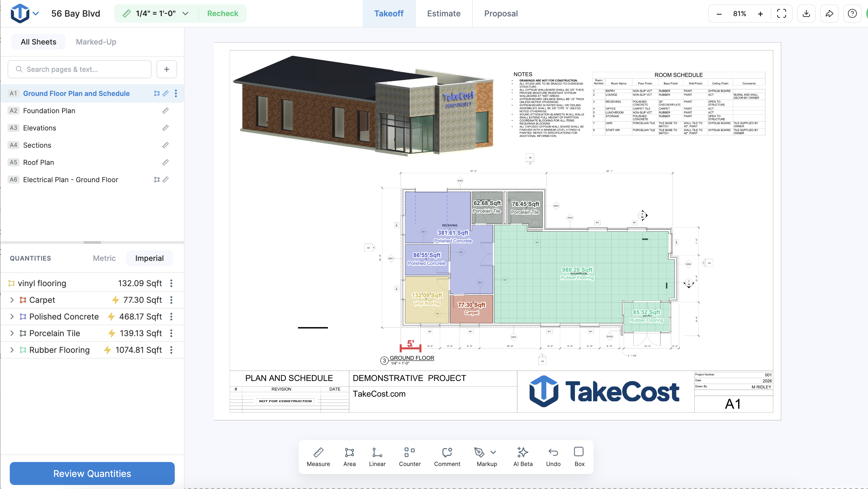This screenshot has width=868, height=489.
Task: Open options menu for sheet A1
Action: tap(176, 94)
